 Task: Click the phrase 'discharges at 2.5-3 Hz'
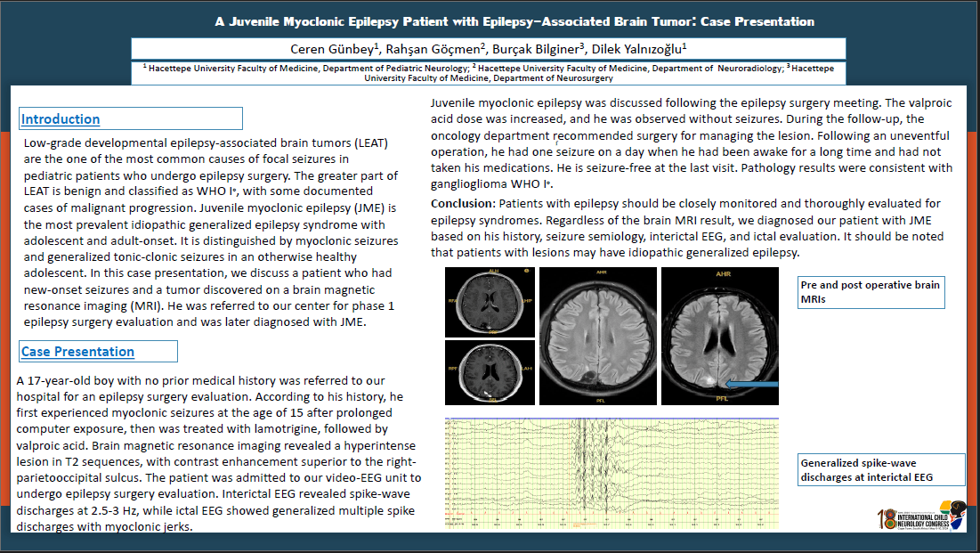click(x=78, y=510)
